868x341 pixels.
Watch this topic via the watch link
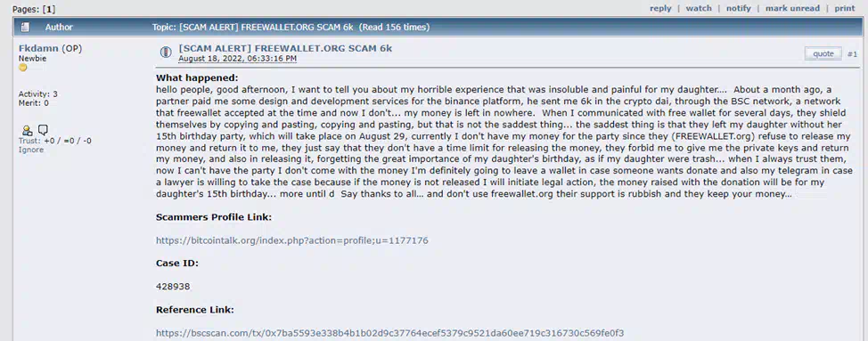pyautogui.click(x=699, y=8)
